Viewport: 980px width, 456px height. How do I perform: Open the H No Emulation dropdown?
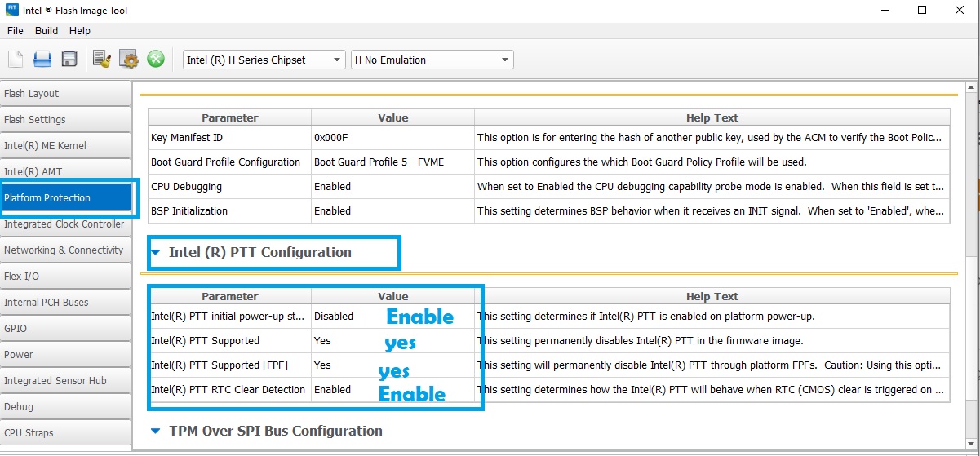click(x=432, y=60)
